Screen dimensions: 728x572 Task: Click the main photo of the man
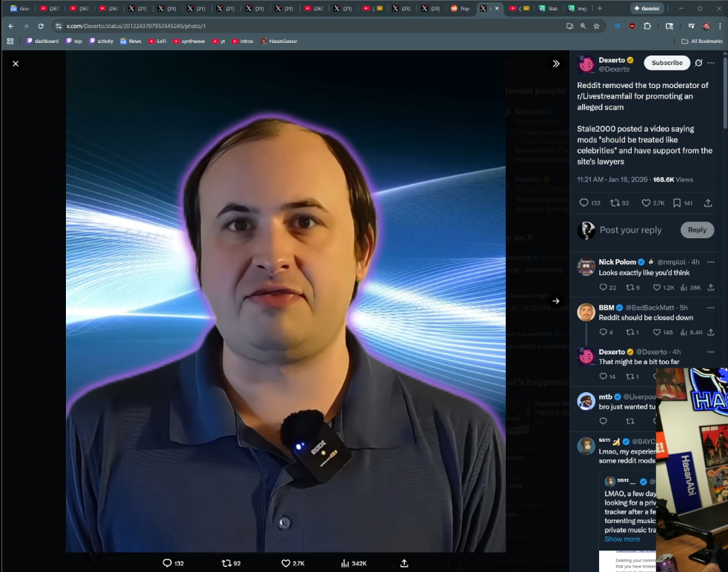[x=286, y=302]
